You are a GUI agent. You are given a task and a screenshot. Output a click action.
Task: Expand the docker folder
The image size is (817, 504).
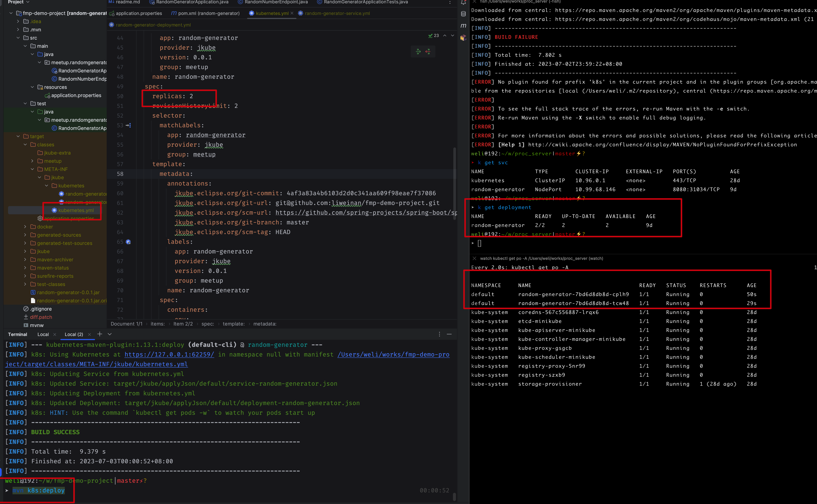(25, 227)
